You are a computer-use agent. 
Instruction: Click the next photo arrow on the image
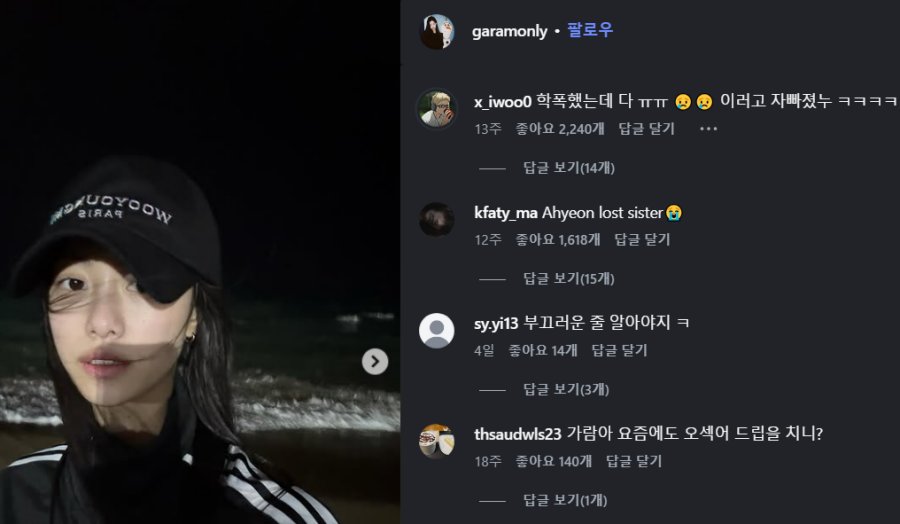pos(375,361)
